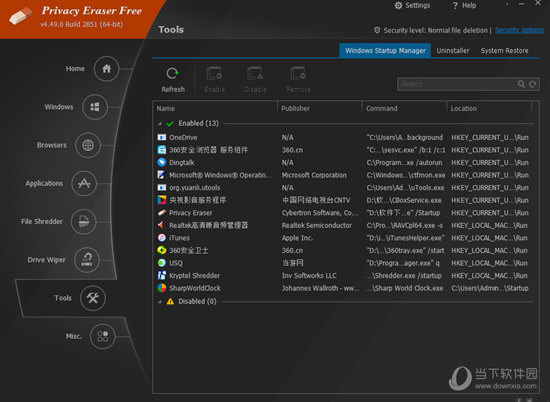
Task: Open the Security options link
Action: pyautogui.click(x=519, y=30)
